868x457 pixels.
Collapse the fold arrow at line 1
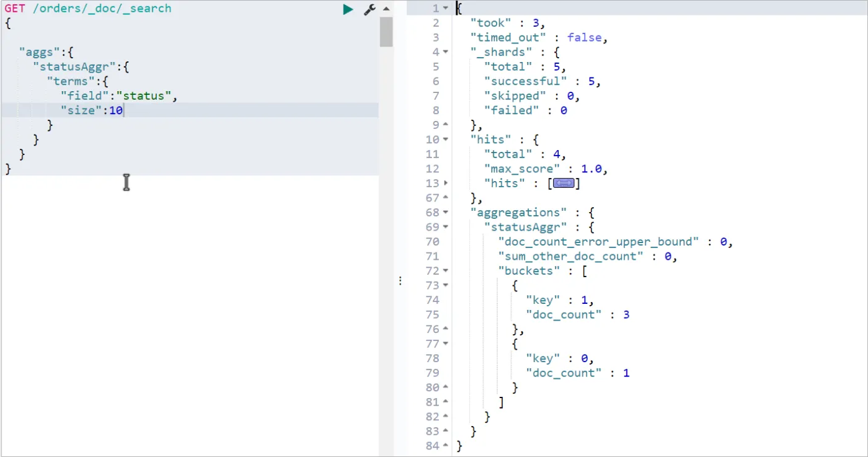(x=445, y=9)
